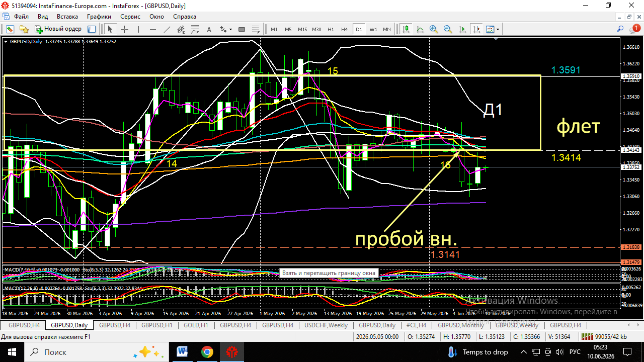644x362 pixels.
Task: Switch to M5 timeframe
Action: [288, 29]
